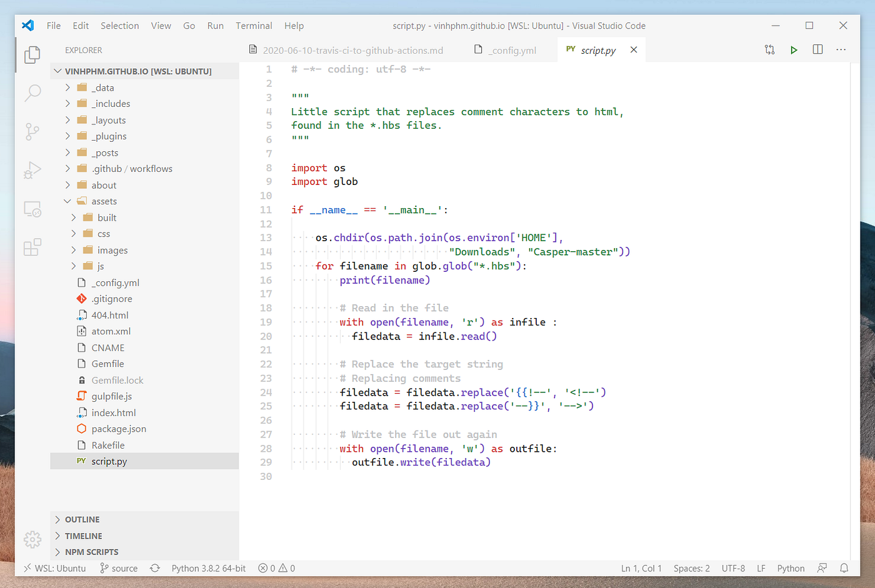
Task: Open Manage settings via the gear icon
Action: (x=31, y=539)
